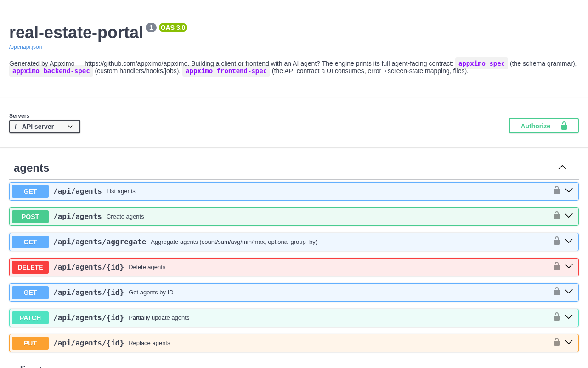This screenshot has width=588, height=368.
Task: Click the agents section heading
Action: click(32, 168)
